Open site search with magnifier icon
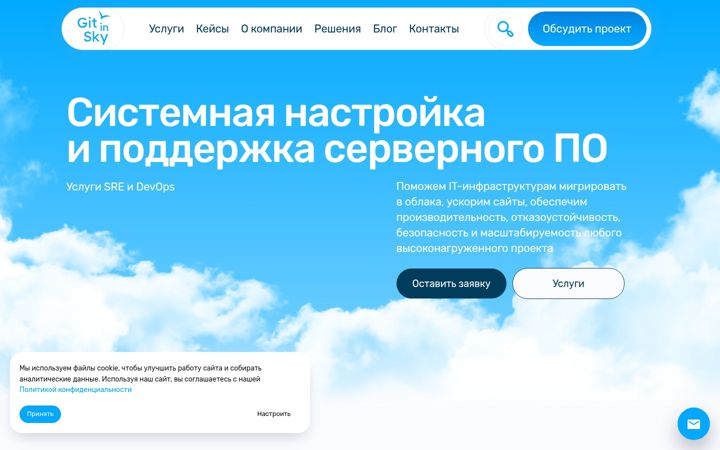Viewport: 720px width, 450px height. [x=505, y=29]
